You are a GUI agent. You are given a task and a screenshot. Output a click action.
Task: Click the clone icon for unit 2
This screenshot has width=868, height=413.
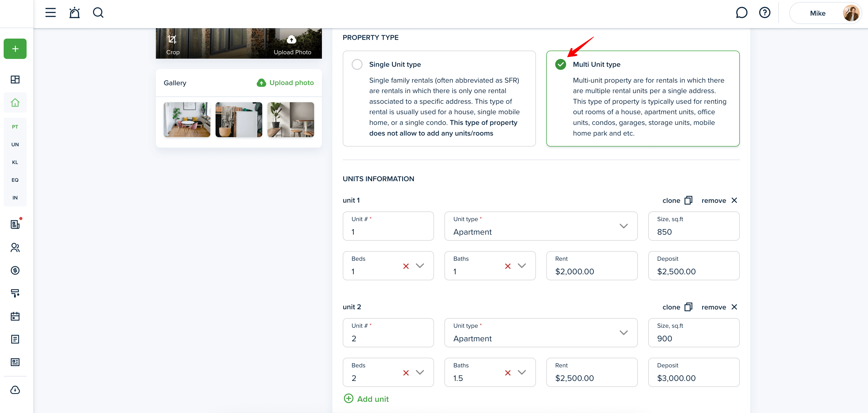688,307
